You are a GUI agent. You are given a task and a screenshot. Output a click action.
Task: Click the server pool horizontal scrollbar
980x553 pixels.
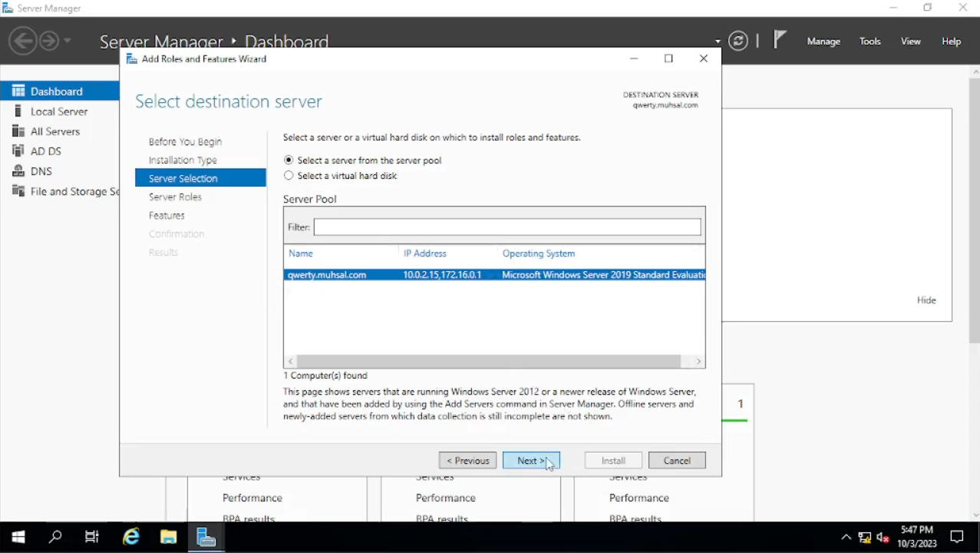[x=488, y=361]
